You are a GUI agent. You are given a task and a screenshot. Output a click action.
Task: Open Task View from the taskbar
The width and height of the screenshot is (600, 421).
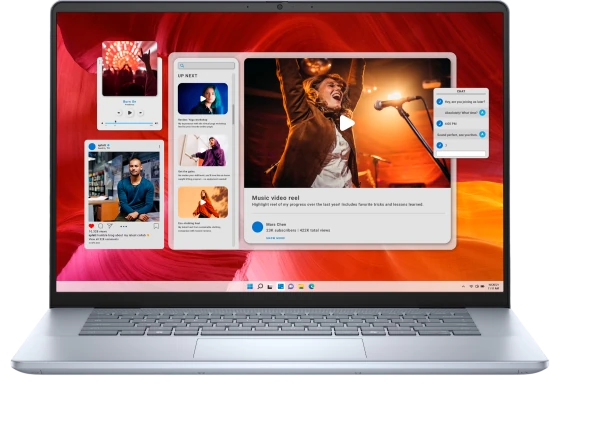[270, 286]
